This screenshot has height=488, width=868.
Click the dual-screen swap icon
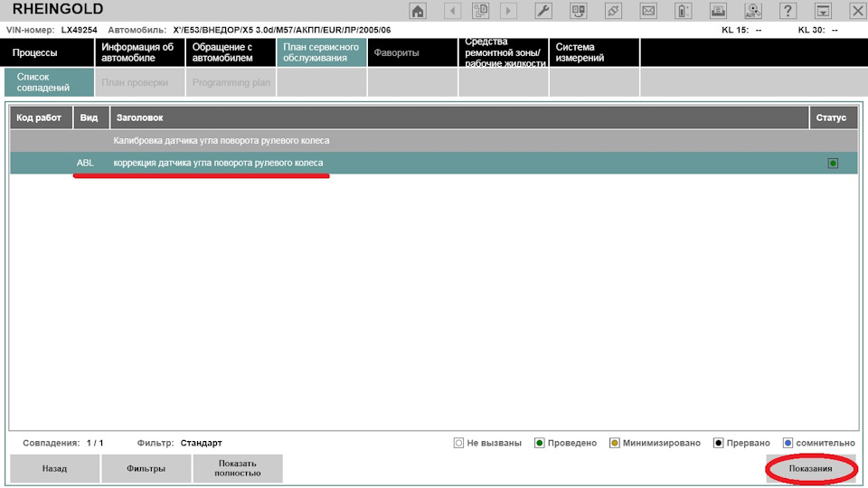point(579,11)
